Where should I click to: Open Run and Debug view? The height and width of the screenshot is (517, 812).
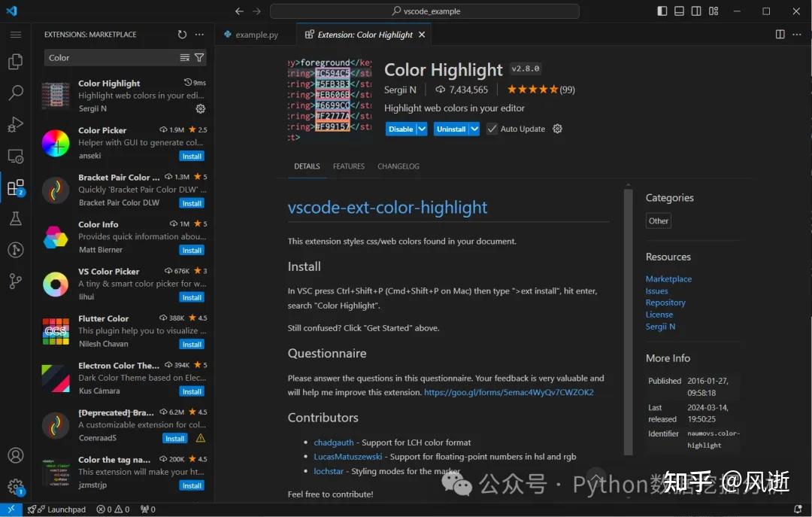[x=16, y=124]
